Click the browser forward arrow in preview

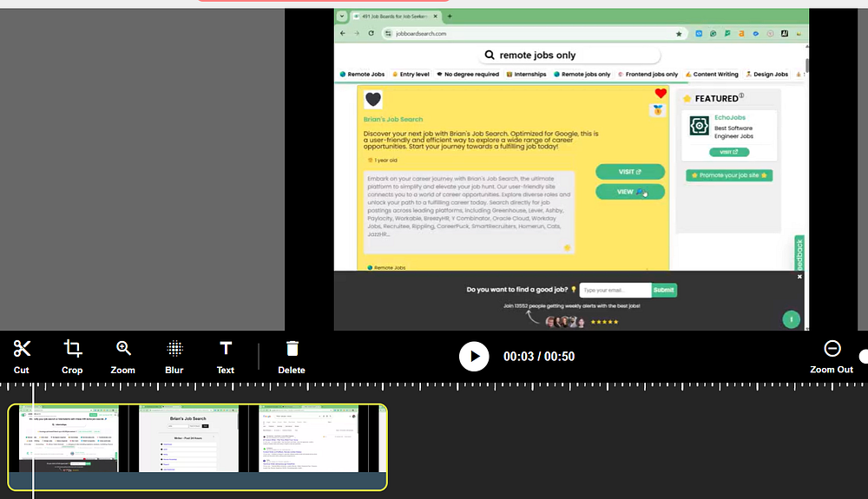(x=357, y=33)
